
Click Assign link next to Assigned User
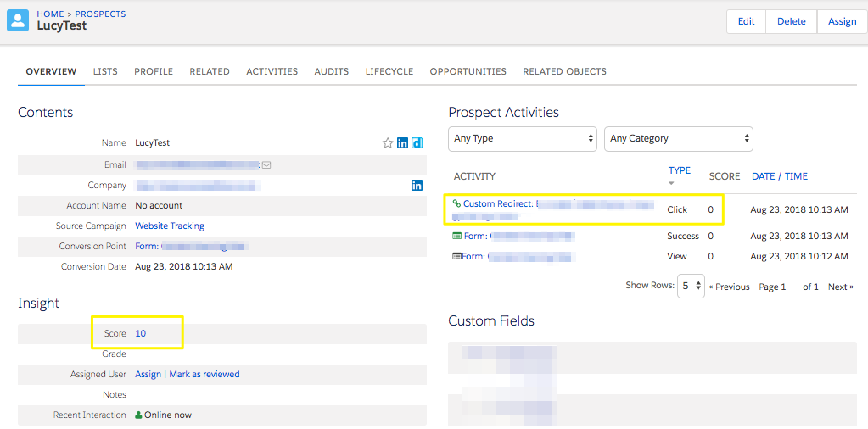point(148,374)
